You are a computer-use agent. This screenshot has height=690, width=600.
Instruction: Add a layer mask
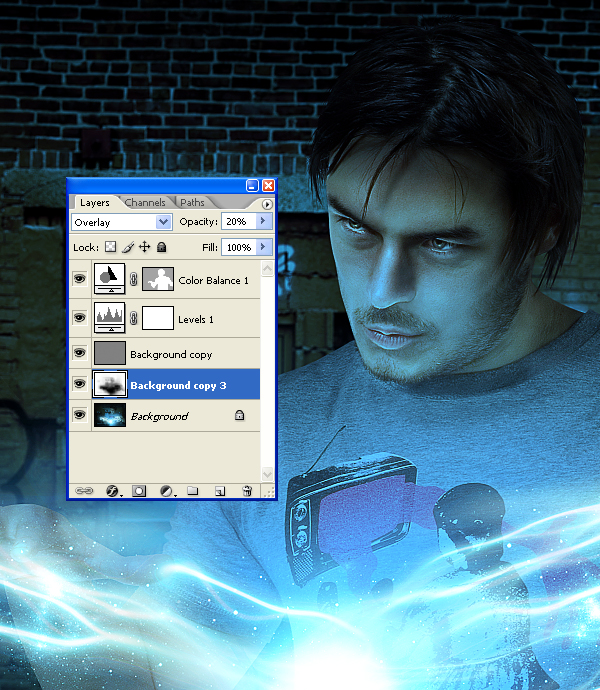(x=139, y=491)
